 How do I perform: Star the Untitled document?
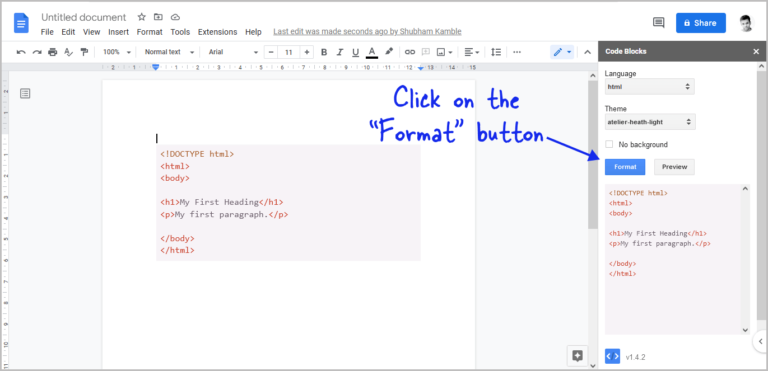coord(142,17)
